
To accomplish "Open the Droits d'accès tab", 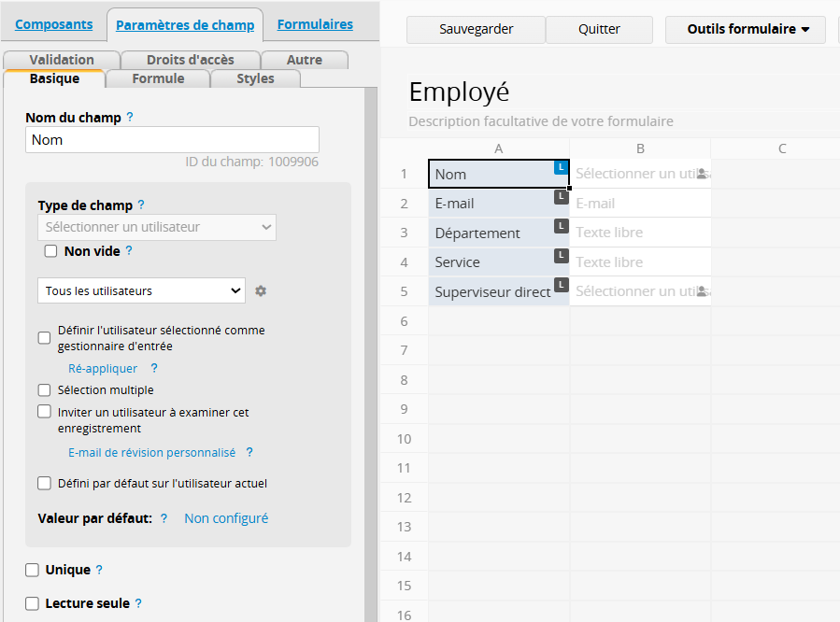I will pyautogui.click(x=191, y=60).
